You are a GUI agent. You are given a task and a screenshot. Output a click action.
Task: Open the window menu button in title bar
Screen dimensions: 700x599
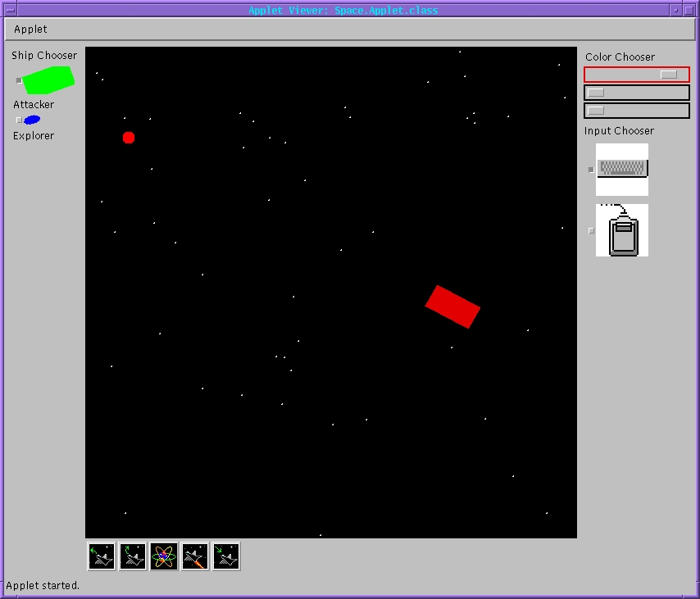click(x=11, y=10)
